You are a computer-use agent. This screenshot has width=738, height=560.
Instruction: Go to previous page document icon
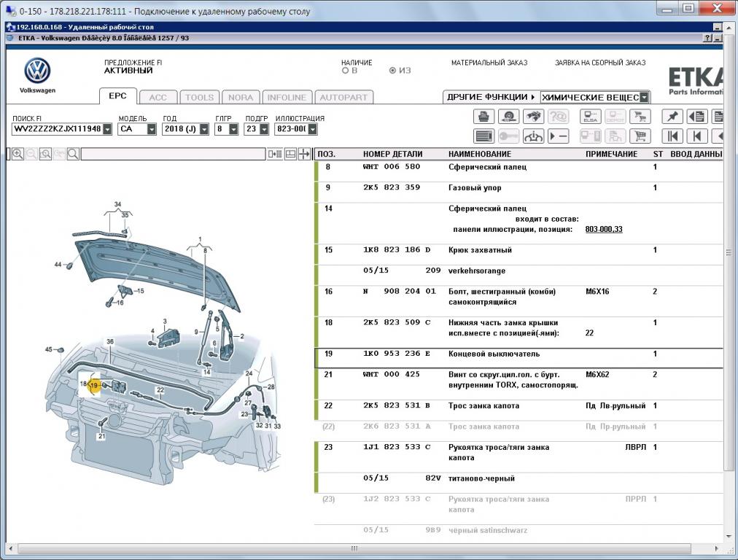pyautogui.click(x=697, y=116)
